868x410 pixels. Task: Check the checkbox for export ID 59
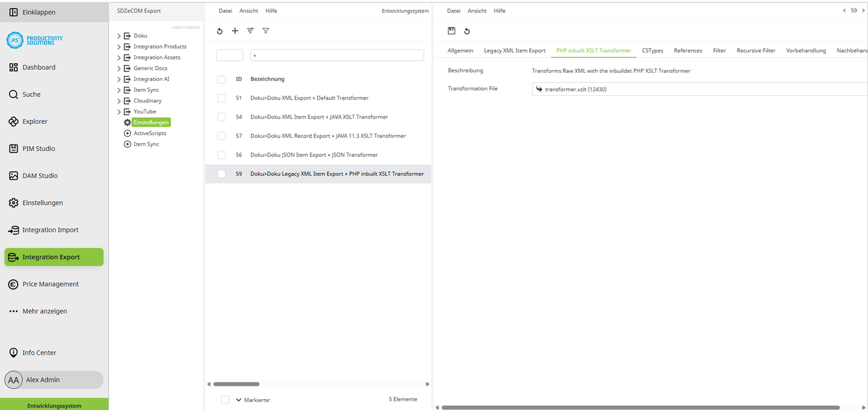pyautogui.click(x=221, y=173)
